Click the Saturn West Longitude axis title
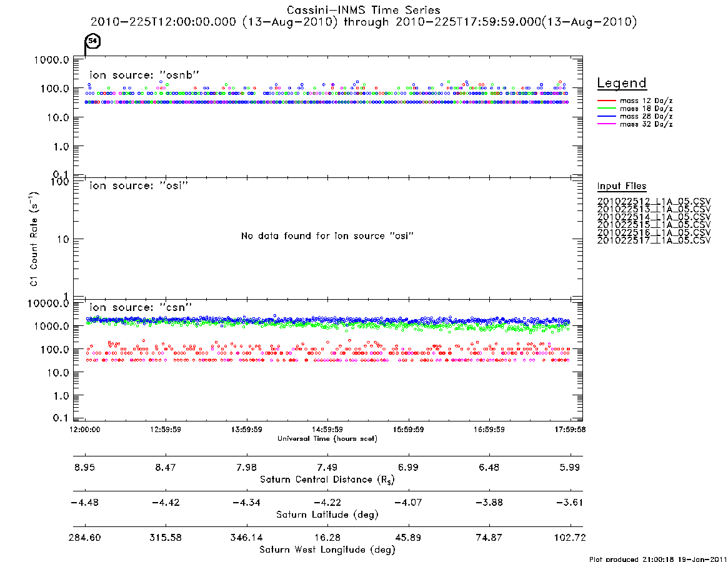This screenshot has width=728, height=562. (x=327, y=550)
